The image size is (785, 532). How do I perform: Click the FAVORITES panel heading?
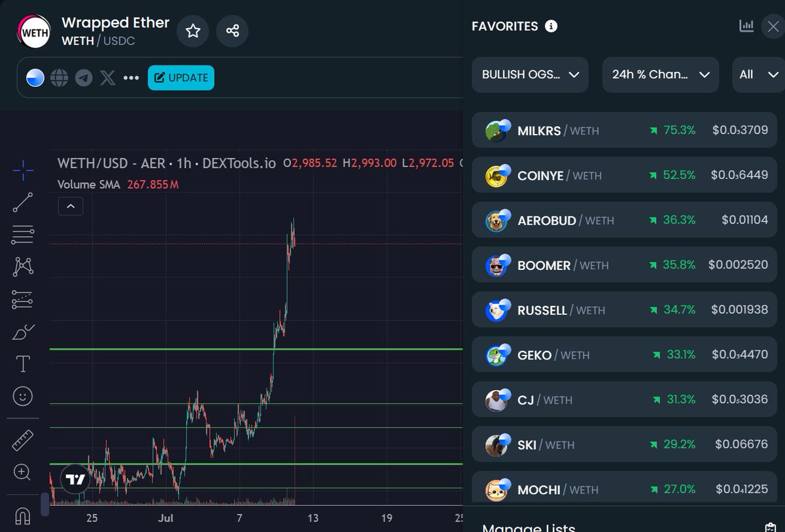point(505,26)
